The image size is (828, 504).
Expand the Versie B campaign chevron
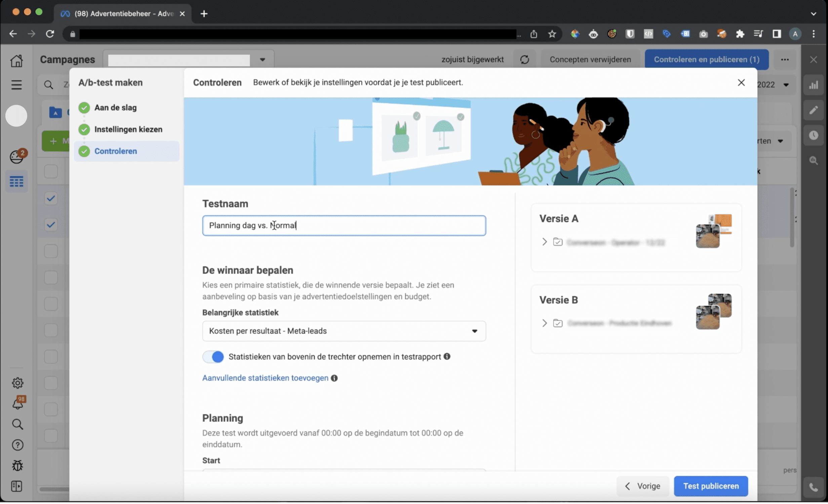point(544,323)
